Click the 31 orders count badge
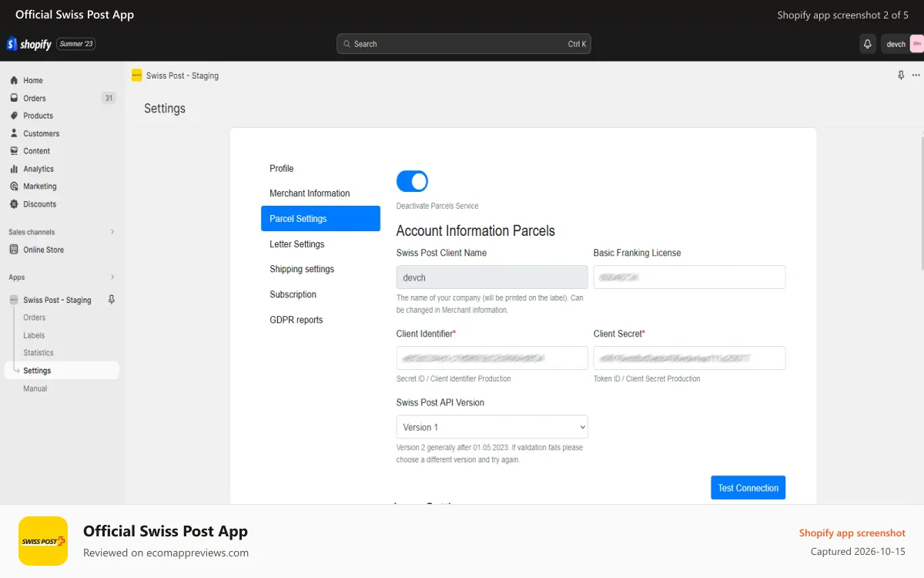 click(109, 98)
